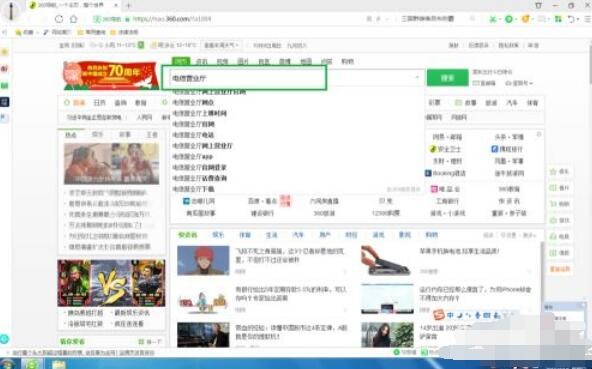The height and width of the screenshot is (369, 592).
Task: Open File Explorer folder icon in taskbar
Action: (59, 364)
